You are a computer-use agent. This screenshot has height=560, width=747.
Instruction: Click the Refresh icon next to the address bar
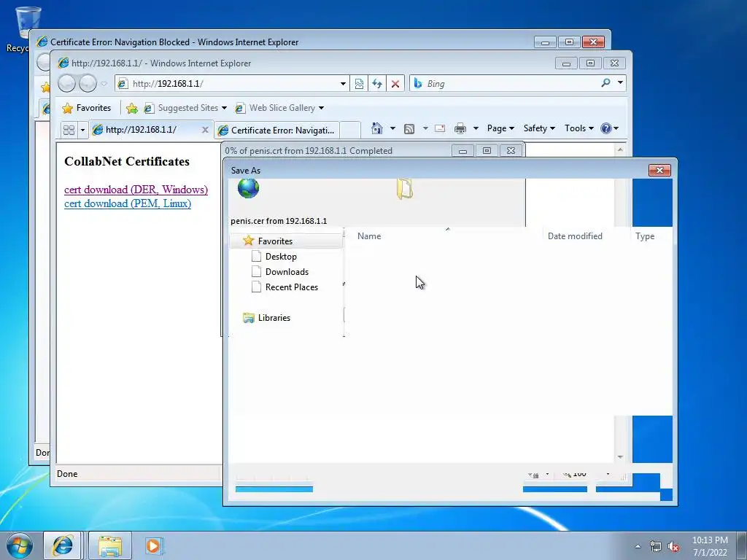click(x=377, y=84)
